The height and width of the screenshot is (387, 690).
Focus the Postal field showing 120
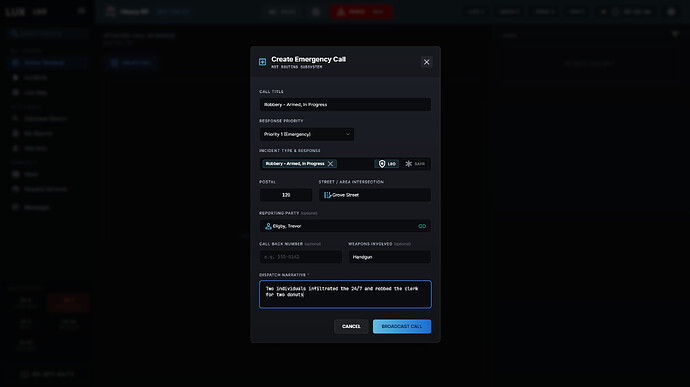286,195
